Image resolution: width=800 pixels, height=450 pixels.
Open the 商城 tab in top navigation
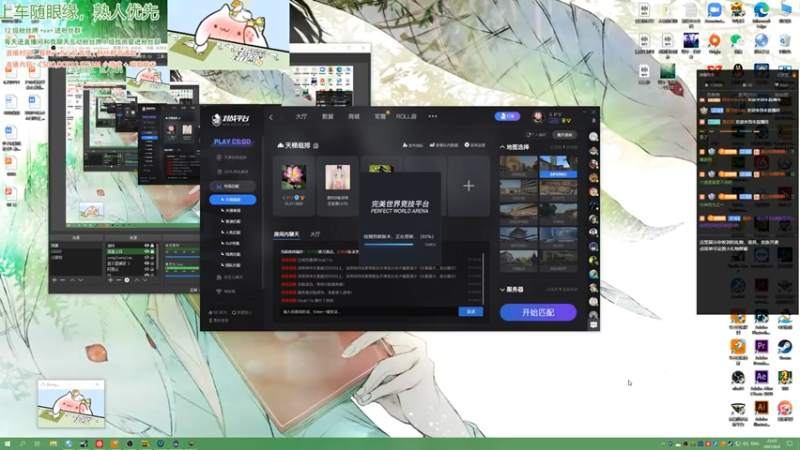[x=354, y=117]
